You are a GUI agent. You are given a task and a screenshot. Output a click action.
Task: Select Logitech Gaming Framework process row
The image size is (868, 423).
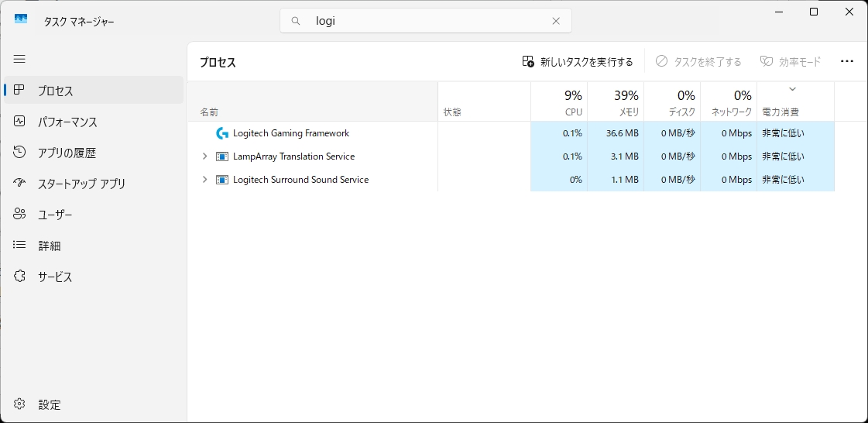click(511, 133)
